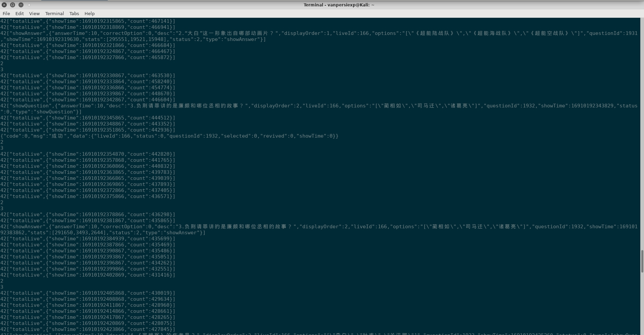Click the line with count 454774
644x335 pixels.
(88, 88)
